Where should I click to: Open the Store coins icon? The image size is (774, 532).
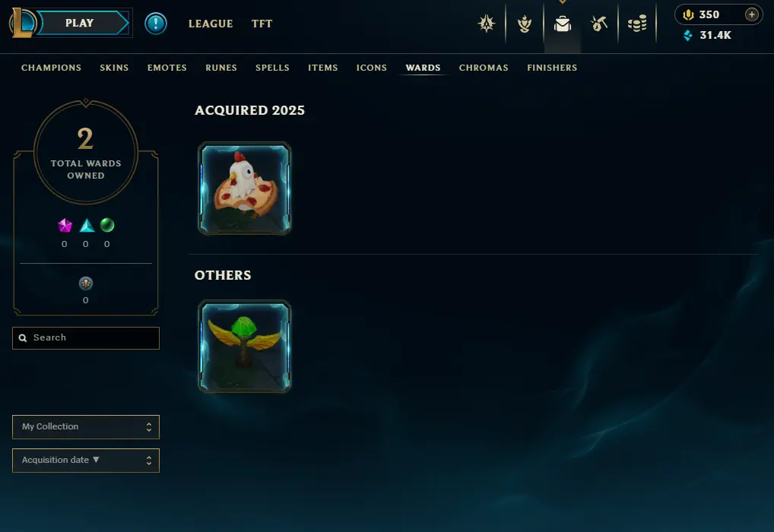click(x=637, y=24)
